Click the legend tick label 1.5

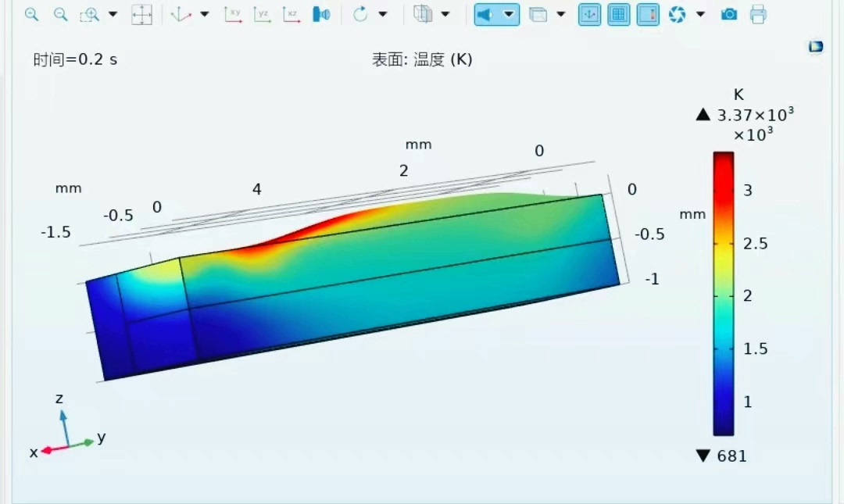pos(755,349)
